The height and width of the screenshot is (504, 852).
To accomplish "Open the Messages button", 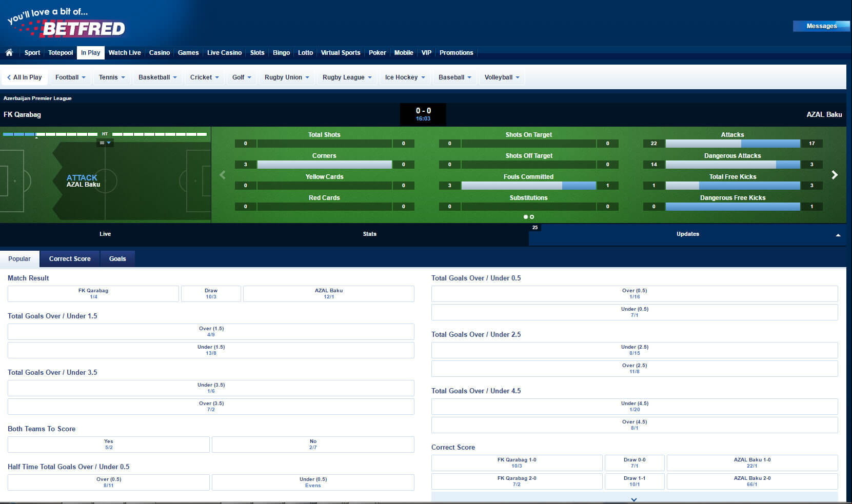I will 821,26.
